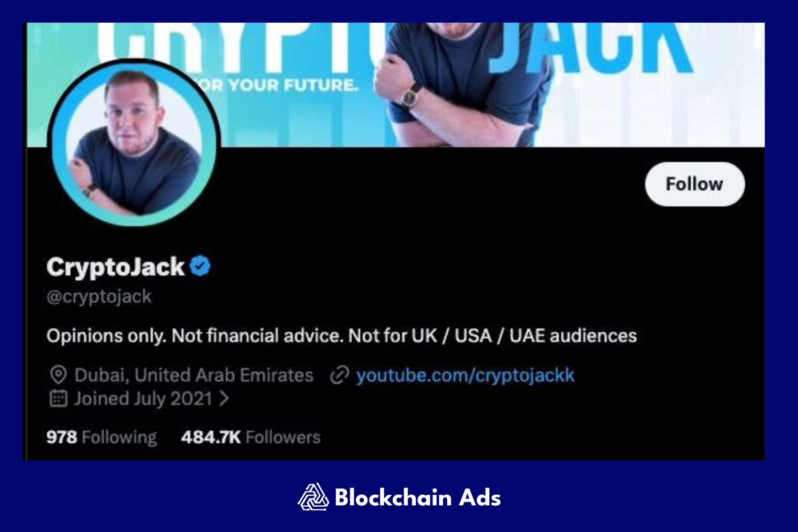Click the Blockchain Ads logo icon
Viewport: 798px width, 532px height.
tap(313, 497)
